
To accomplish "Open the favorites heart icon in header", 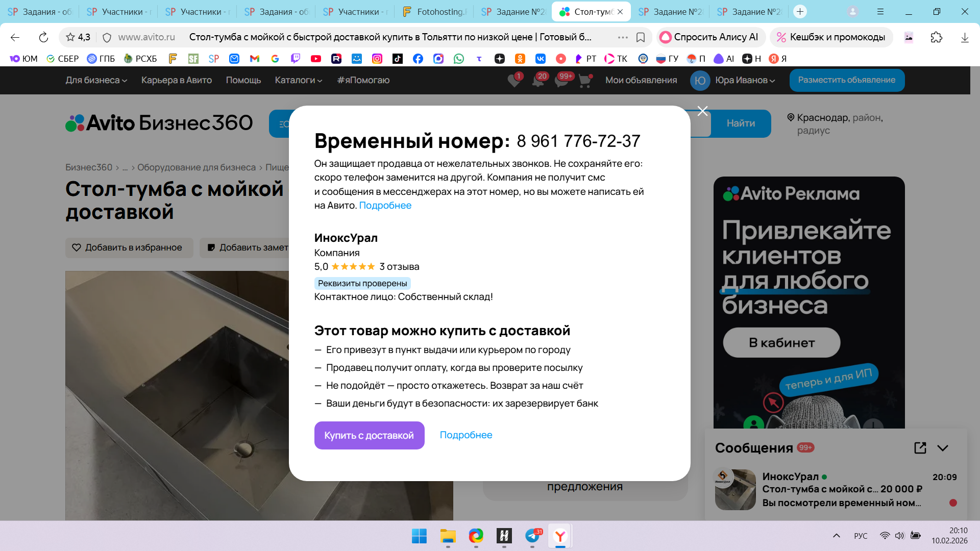I will [514, 81].
